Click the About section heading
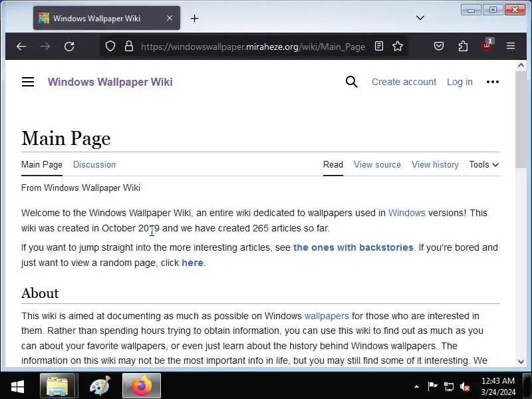Image resolution: width=532 pixels, height=399 pixels. click(40, 293)
